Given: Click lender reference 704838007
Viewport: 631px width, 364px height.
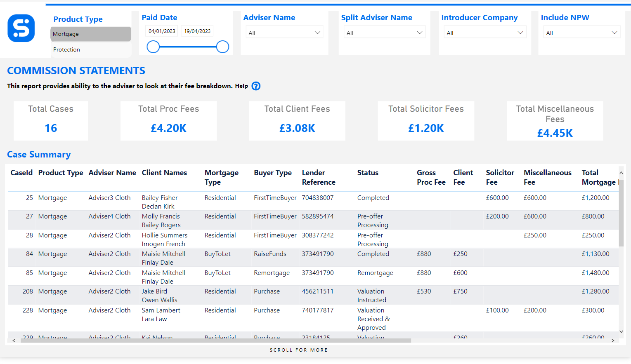Looking at the screenshot, I should (x=317, y=198).
